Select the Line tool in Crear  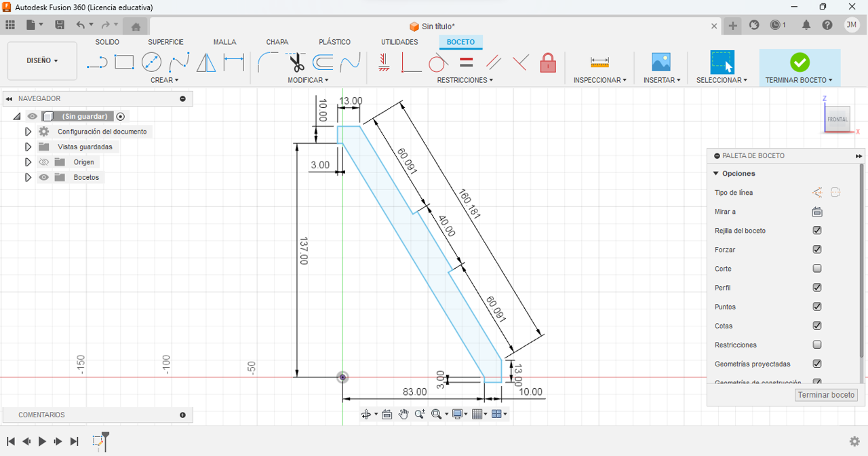(x=97, y=63)
